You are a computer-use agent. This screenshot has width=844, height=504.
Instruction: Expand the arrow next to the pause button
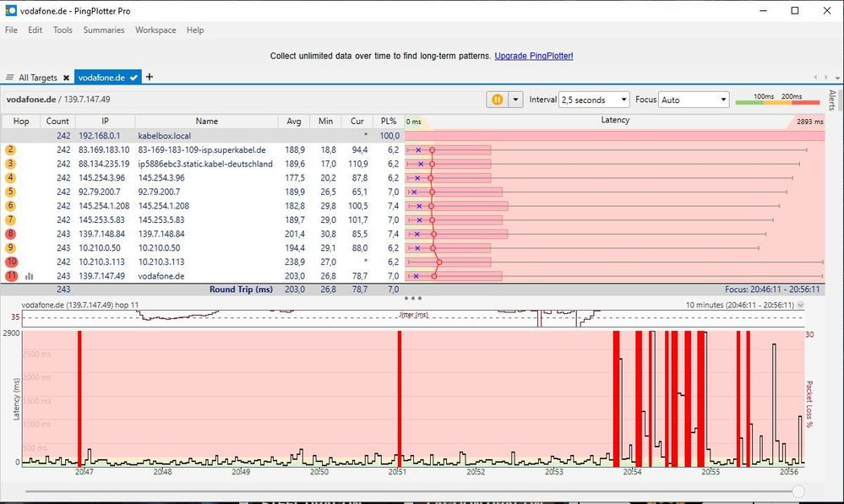tap(515, 100)
